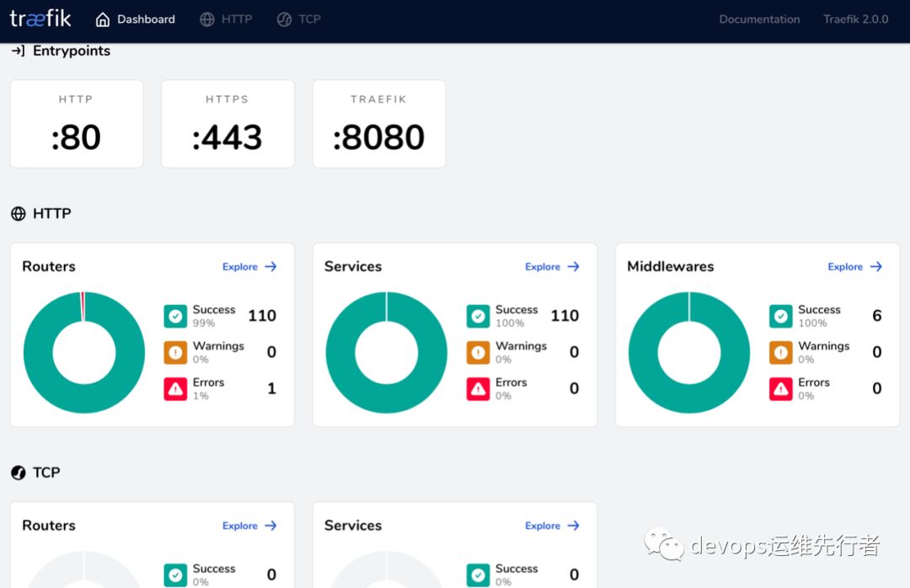Click HTTP Services Success check icon
The height and width of the screenshot is (588, 910).
coord(479,317)
